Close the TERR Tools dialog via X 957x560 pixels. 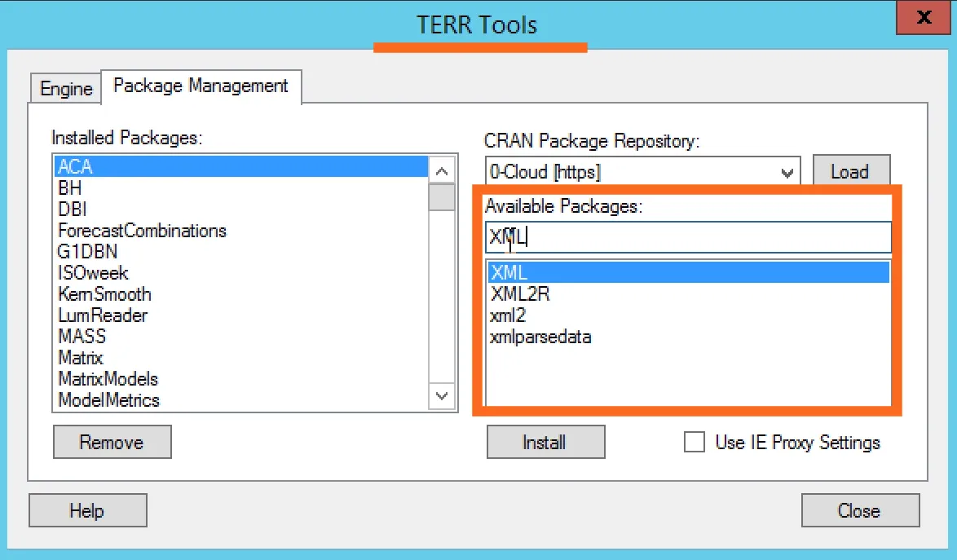click(x=924, y=17)
